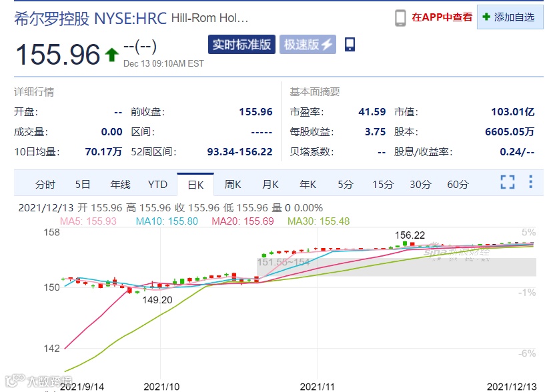The width and height of the screenshot is (549, 392).
Task: Click the 每股收益 value 3.75
Action: click(375, 132)
